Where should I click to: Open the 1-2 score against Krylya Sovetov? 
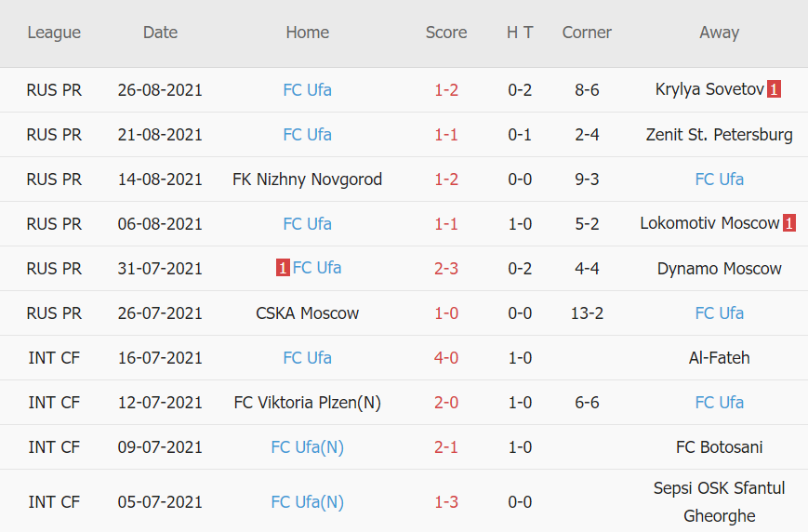tap(446, 90)
